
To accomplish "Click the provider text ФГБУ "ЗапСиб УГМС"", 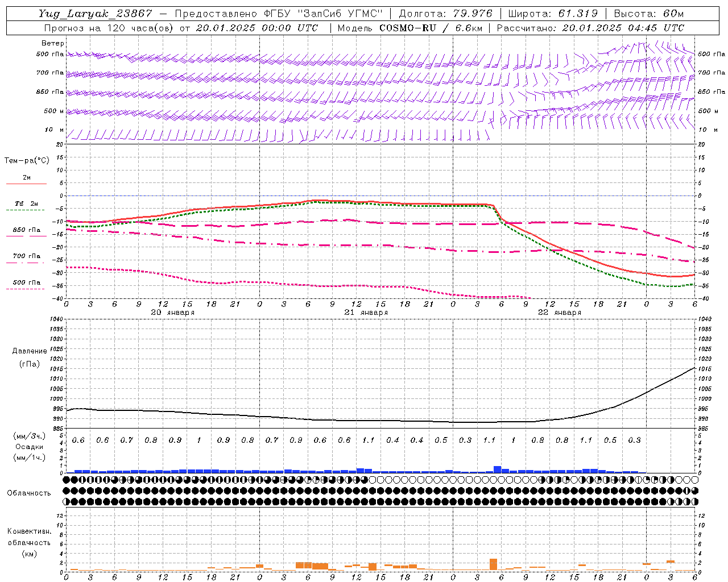I will (323, 14).
